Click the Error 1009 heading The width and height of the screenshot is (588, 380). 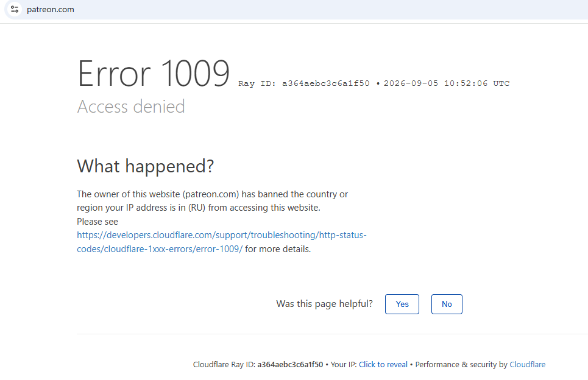[x=153, y=74]
